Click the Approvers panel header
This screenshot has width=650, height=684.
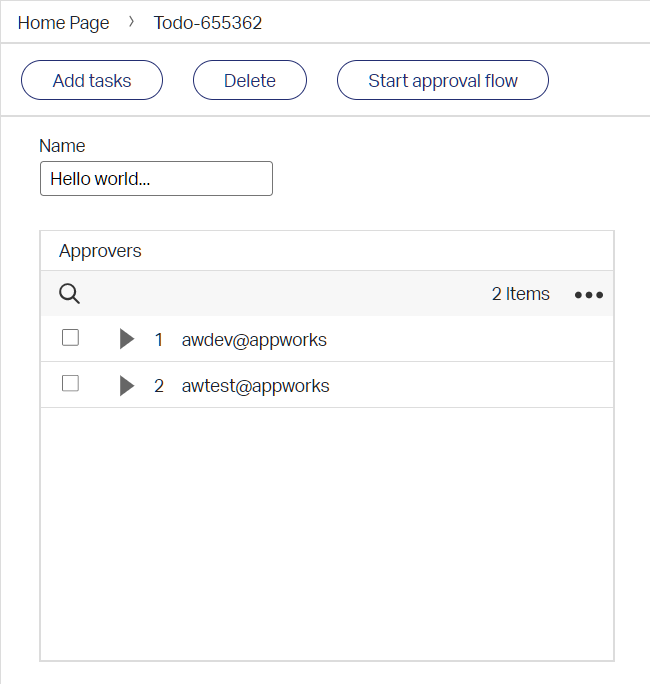coord(100,251)
